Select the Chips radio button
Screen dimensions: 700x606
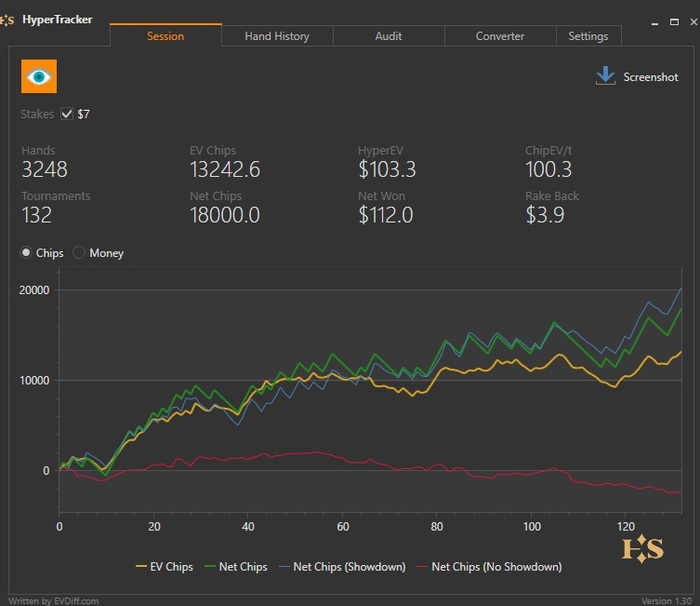[26, 253]
